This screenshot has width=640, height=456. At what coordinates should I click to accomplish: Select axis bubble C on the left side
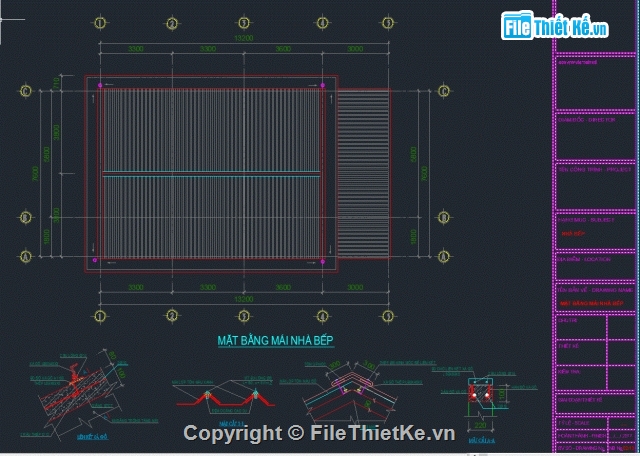click(26, 91)
